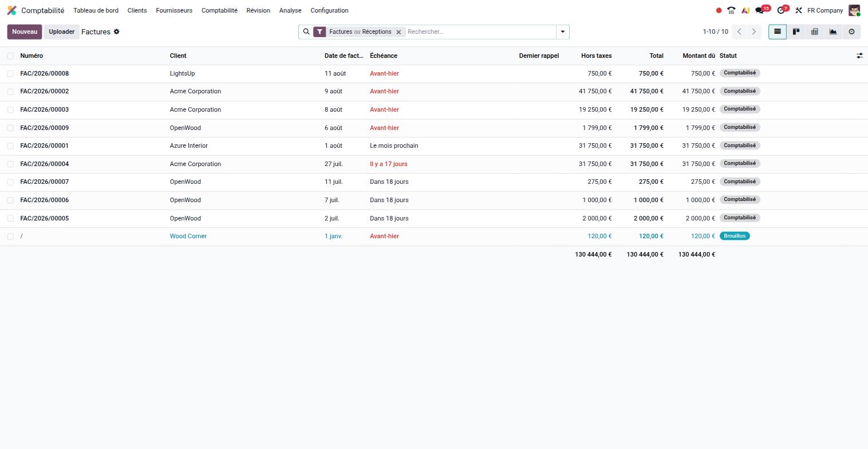868x449 pixels.
Task: Select checkbox for the draft Wood Corner row
Action: point(10,236)
